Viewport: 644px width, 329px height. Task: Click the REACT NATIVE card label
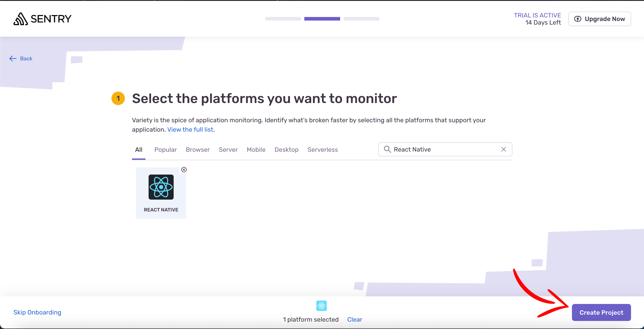pyautogui.click(x=161, y=210)
